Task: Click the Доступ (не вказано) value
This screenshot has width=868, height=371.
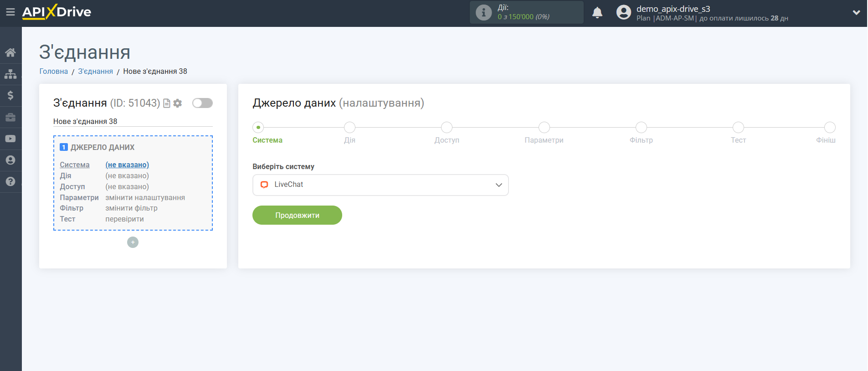Action: tap(127, 186)
